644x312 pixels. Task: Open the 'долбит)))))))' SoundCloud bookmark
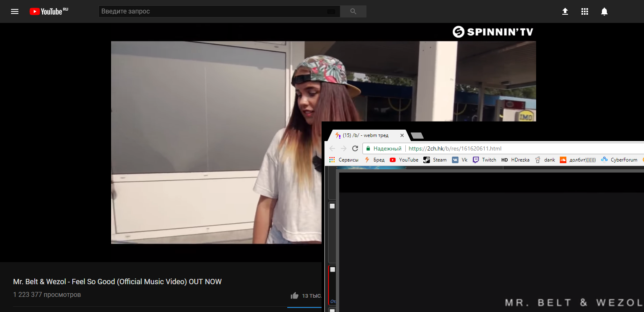point(578,160)
